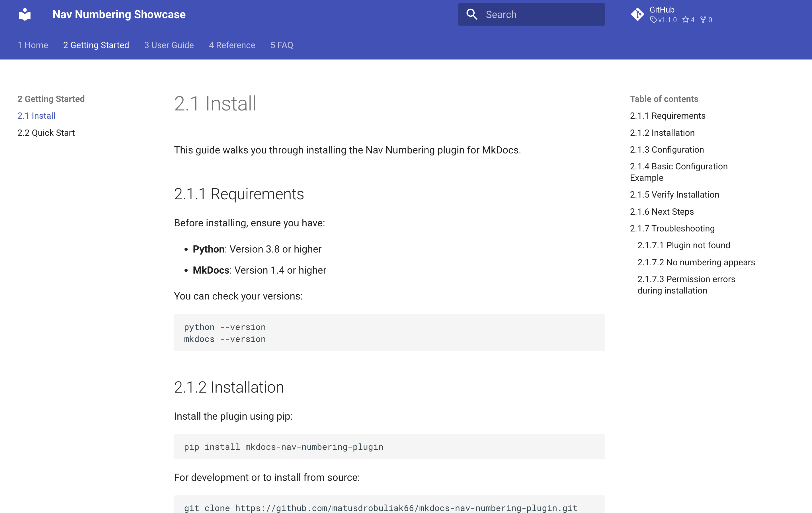Jump to 2.1.3 Configuration in contents
812x513 pixels.
tap(667, 149)
